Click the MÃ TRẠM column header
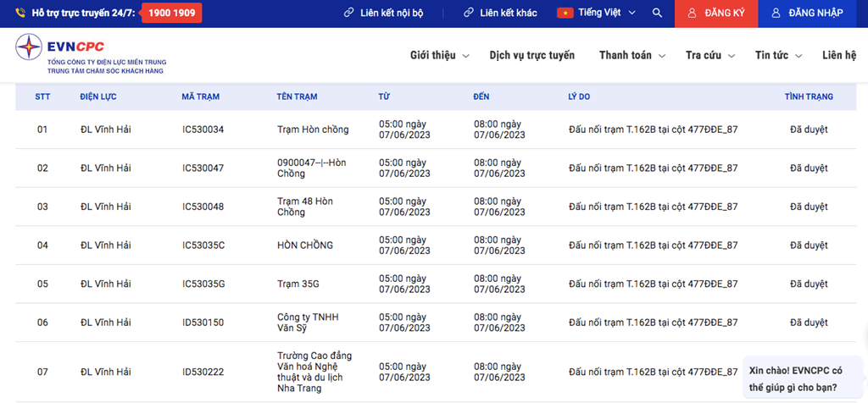 click(x=200, y=97)
